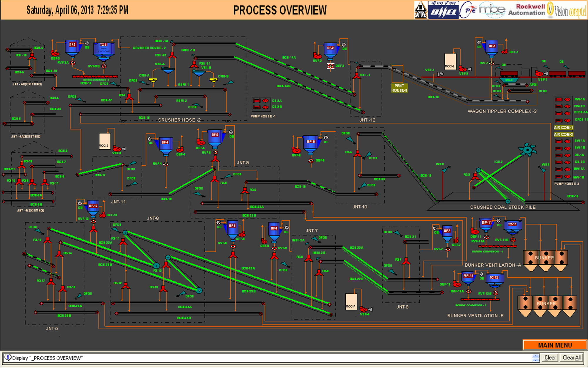Open the MAIN MENU
Image resolution: width=588 pixels, height=368 pixels.
click(x=555, y=345)
